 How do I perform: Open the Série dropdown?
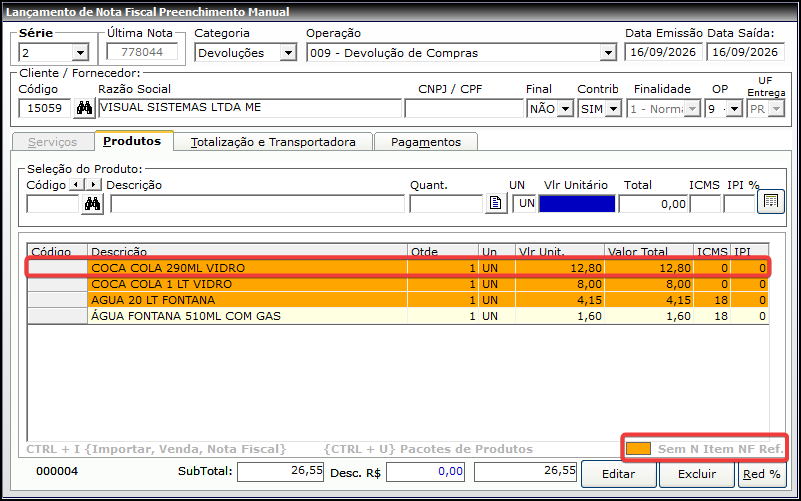pyautogui.click(x=80, y=53)
